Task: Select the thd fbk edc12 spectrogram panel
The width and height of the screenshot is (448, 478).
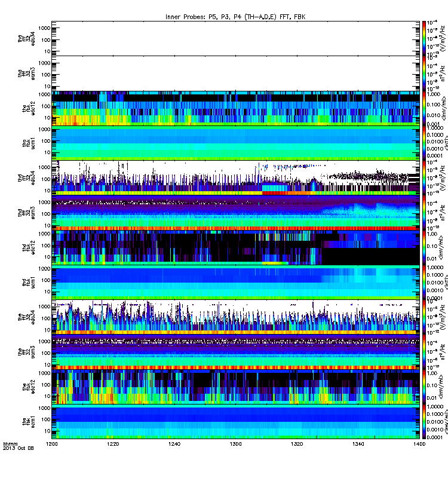Action: pos(235,247)
